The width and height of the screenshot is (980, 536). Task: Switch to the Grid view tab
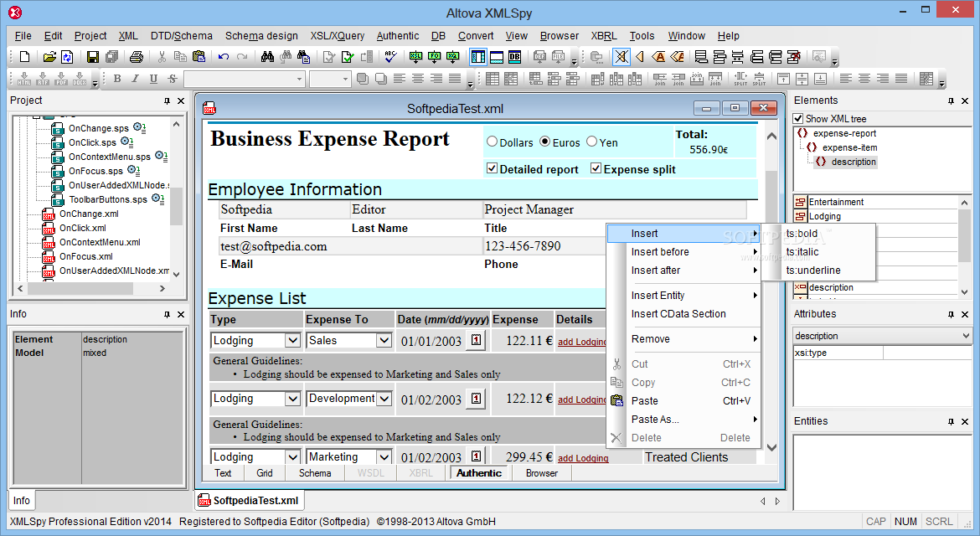point(265,473)
